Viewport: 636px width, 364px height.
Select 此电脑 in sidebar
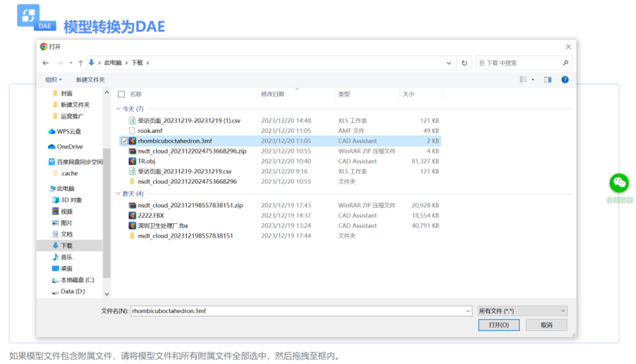(66, 188)
